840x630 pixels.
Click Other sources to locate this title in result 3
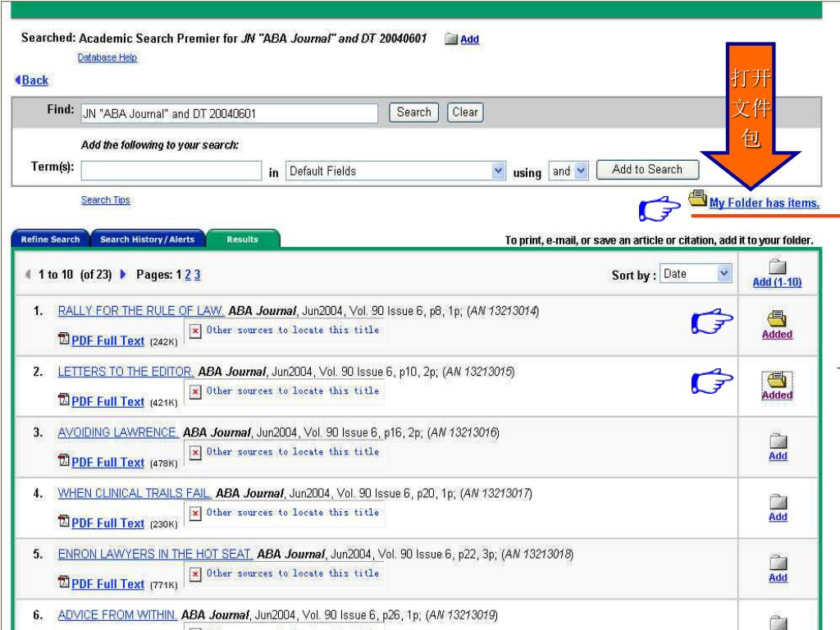tap(293, 452)
